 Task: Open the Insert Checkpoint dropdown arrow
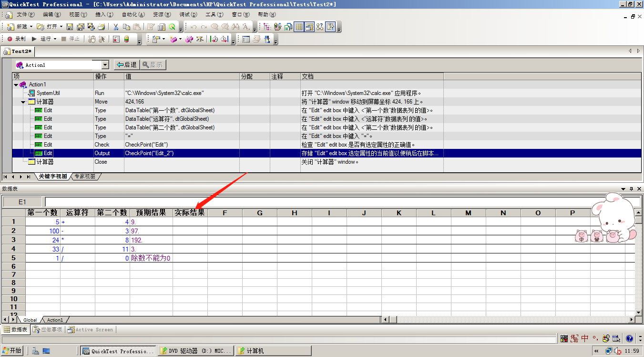[x=164, y=39]
